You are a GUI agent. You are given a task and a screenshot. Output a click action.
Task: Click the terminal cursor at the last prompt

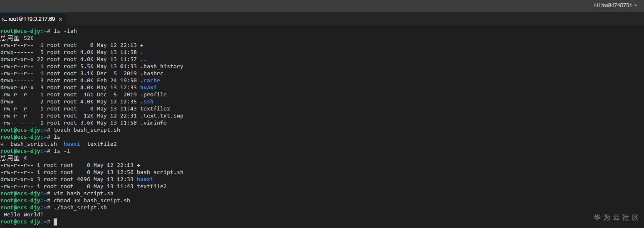pos(55,222)
